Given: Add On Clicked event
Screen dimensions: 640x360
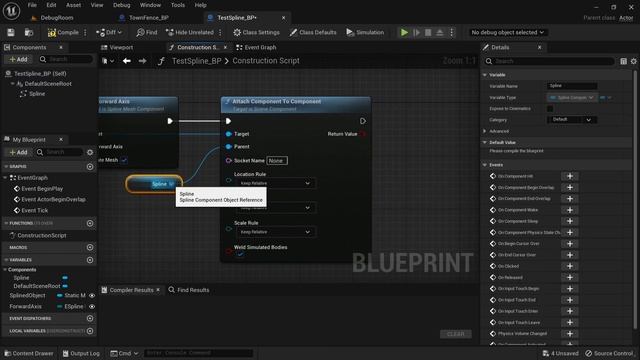Looking at the screenshot, I should point(570,266).
